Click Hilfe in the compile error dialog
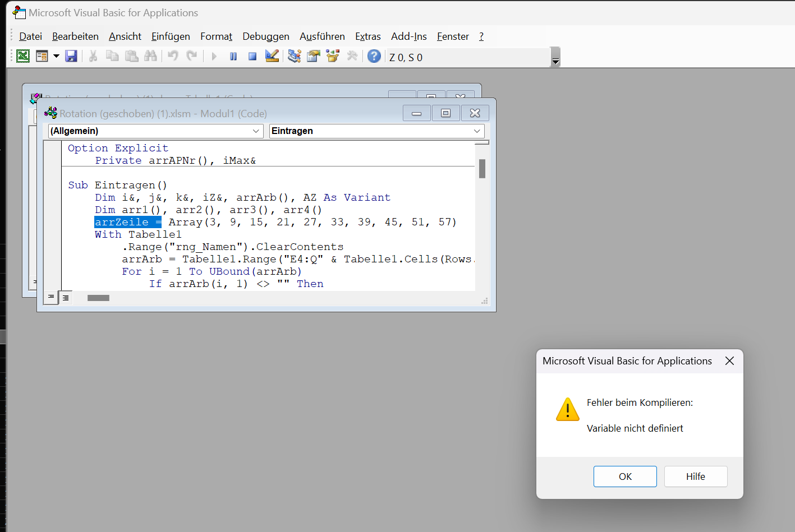795x532 pixels. tap(696, 477)
